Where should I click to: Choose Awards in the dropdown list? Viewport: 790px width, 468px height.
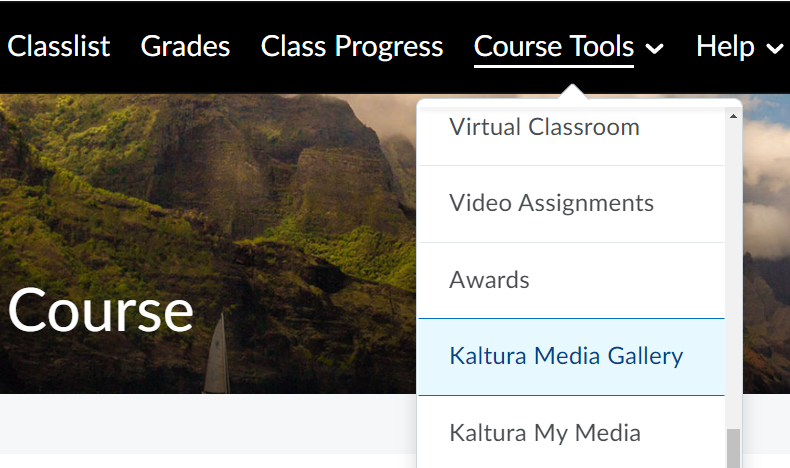tap(489, 279)
